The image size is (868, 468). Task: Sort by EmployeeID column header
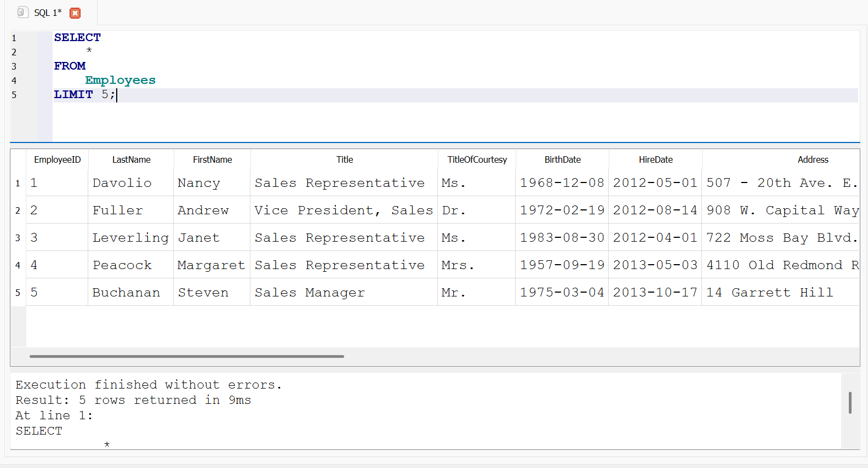coord(57,159)
